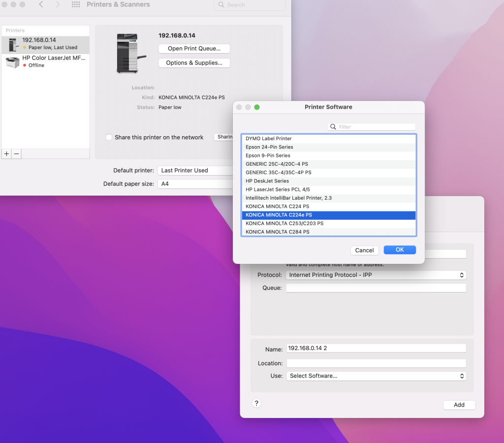
Task: Click the Filter magnifier icon
Action: 333,127
